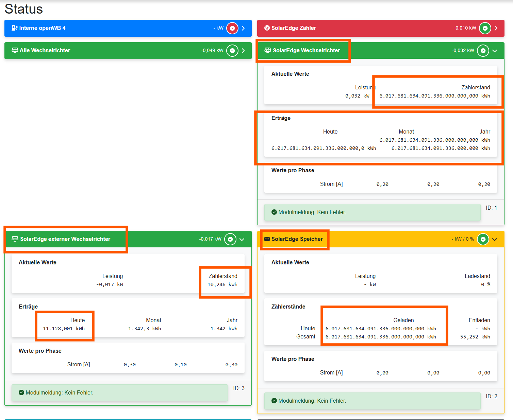Click status check icon on SolarEdge Wechselrichter header
513x420 pixels.
pos(483,51)
